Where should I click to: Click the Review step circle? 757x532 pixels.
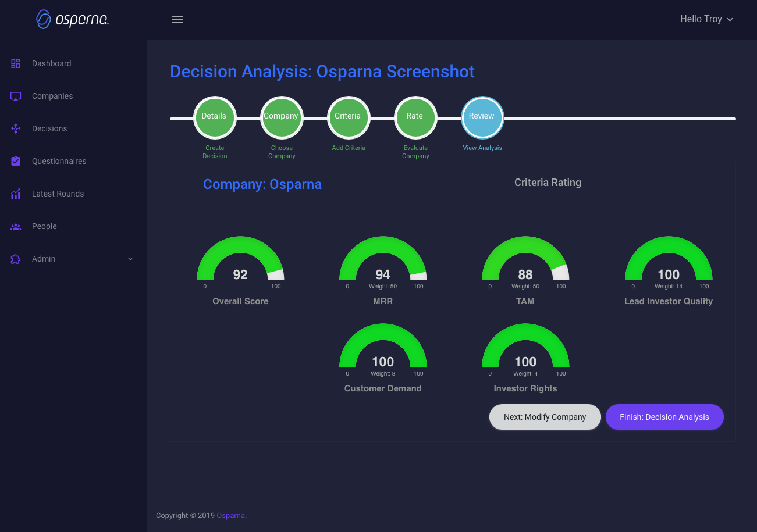(482, 117)
